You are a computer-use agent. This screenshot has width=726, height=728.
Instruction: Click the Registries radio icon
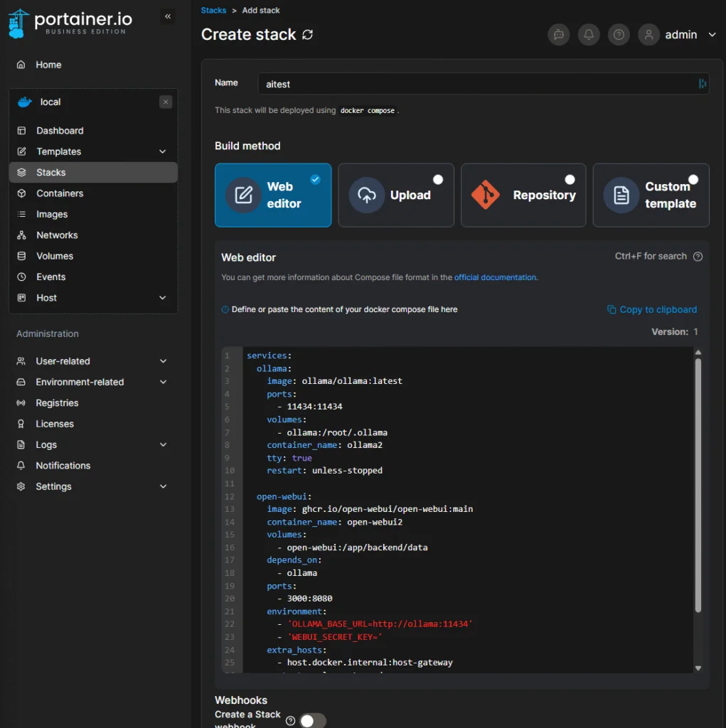click(x=21, y=402)
